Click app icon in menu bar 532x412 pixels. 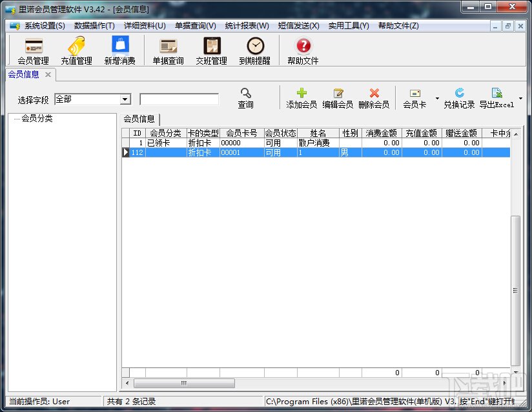tap(15, 26)
